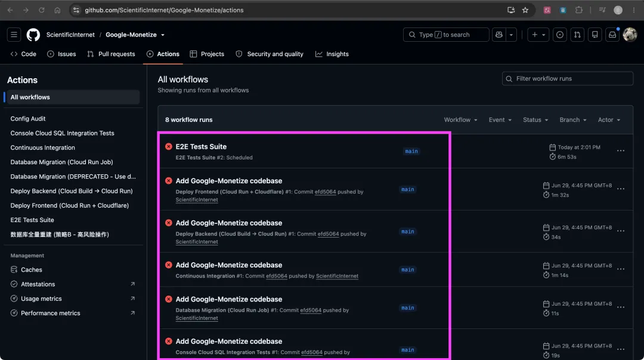Open Caches management page
Image resolution: width=644 pixels, height=360 pixels.
pyautogui.click(x=32, y=269)
